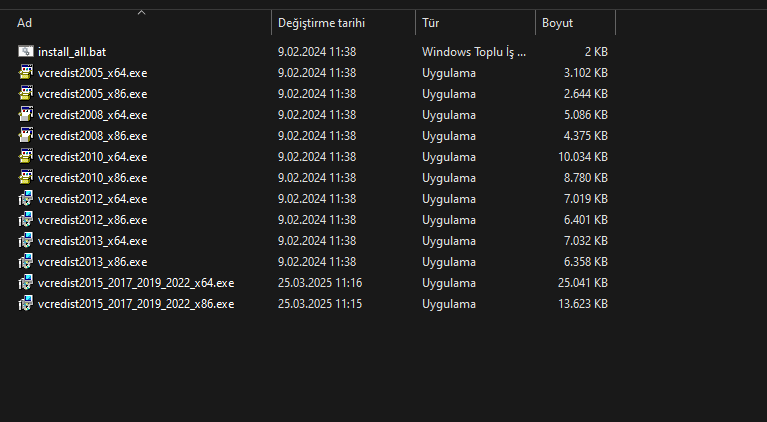This screenshot has height=422, width=767.
Task: Select the vcredist2012_x86.exe file name
Action: click(x=92, y=220)
